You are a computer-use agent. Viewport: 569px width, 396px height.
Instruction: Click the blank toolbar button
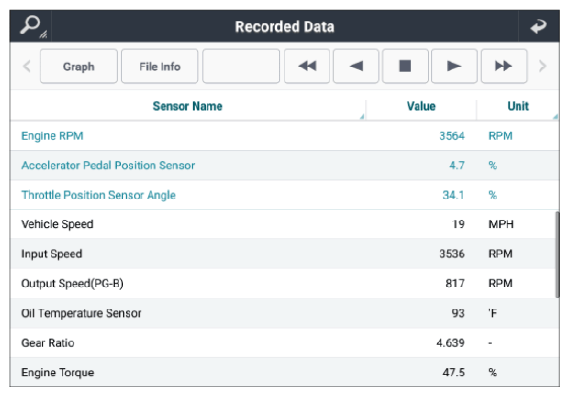(241, 66)
